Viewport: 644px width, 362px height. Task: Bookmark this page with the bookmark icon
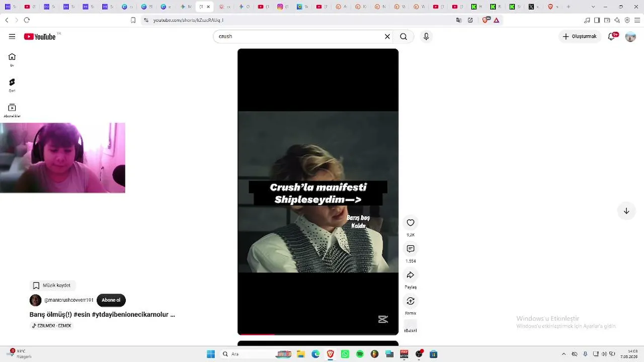pos(133,20)
